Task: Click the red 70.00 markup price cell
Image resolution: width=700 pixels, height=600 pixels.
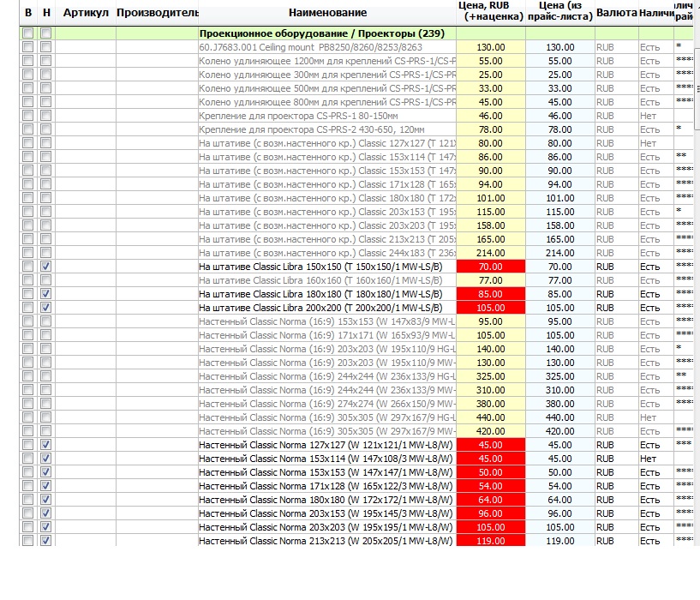Action: pos(491,267)
